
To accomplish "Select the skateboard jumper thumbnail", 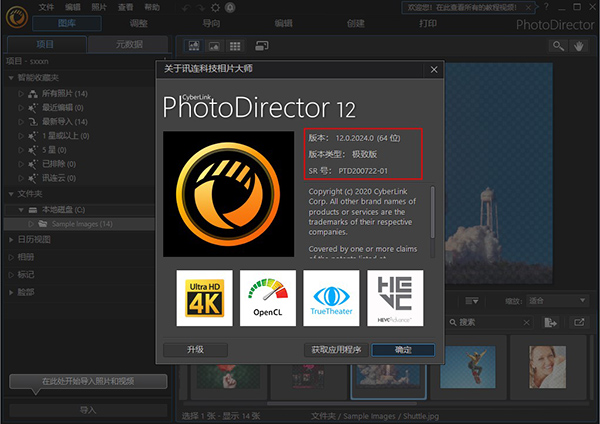I will (x=468, y=367).
